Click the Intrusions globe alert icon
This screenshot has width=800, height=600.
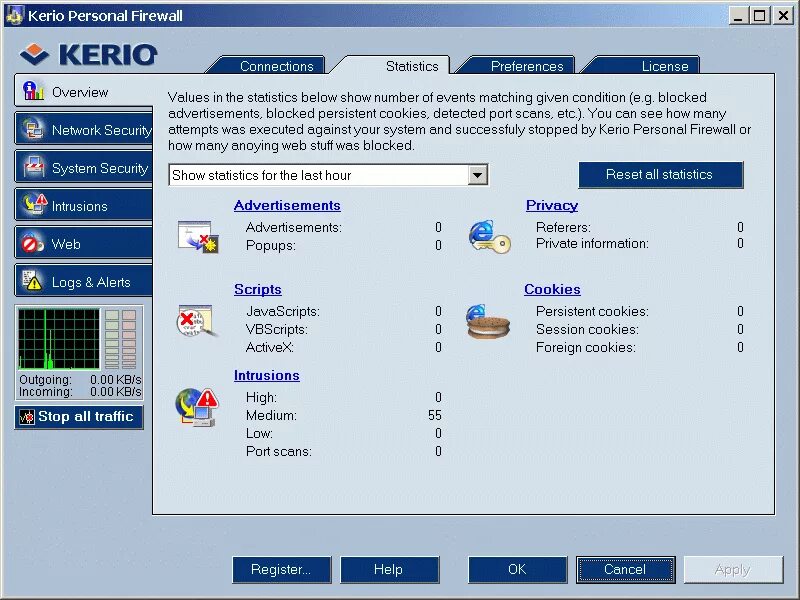(x=197, y=407)
